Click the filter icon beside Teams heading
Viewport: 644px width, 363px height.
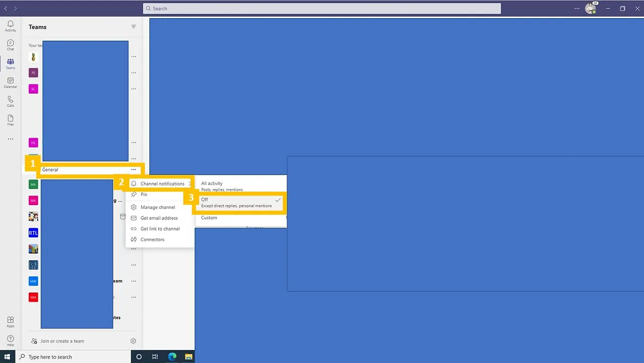tap(133, 27)
